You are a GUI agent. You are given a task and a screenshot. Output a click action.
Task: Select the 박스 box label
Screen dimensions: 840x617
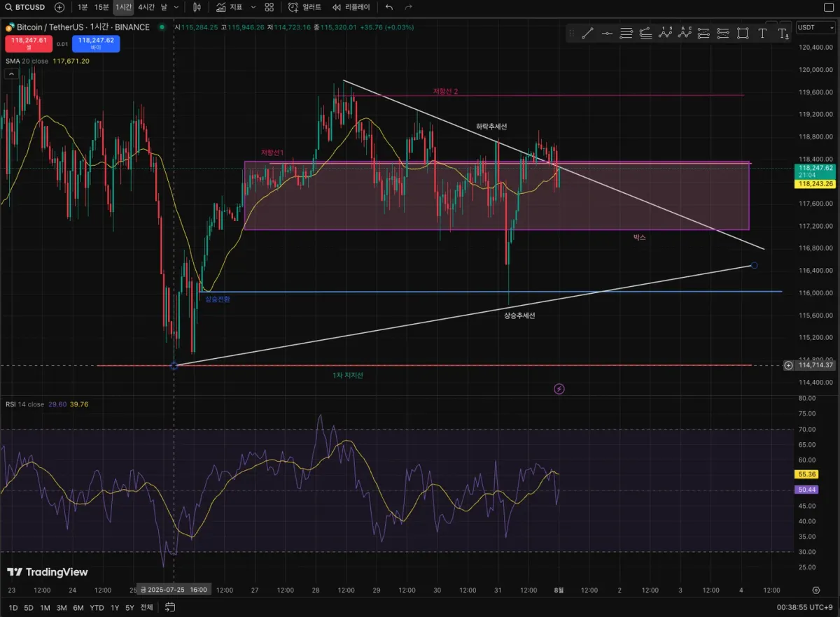640,237
